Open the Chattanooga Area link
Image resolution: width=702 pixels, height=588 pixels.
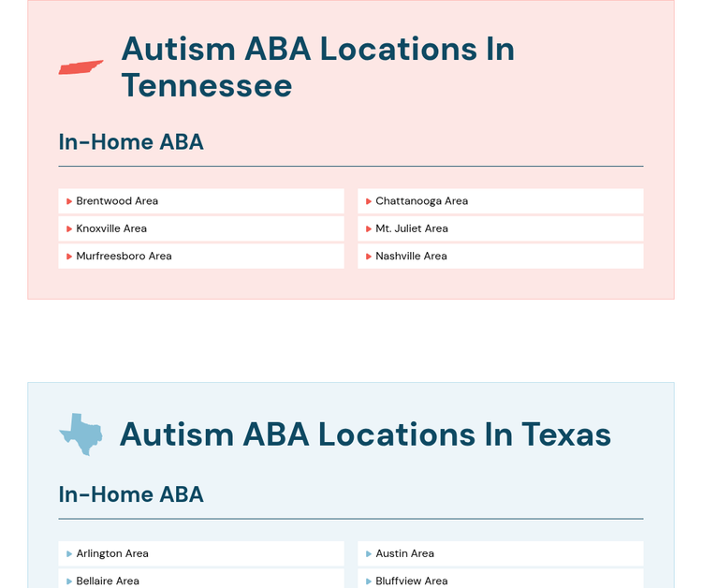421,201
